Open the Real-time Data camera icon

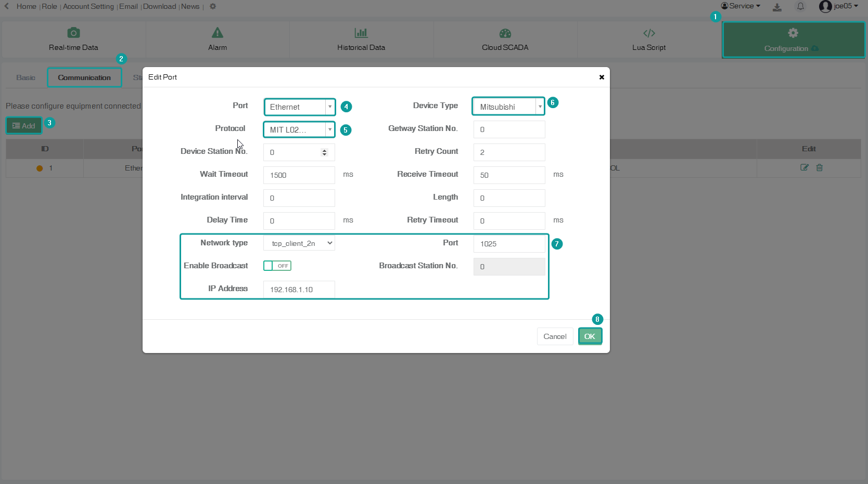(73, 33)
